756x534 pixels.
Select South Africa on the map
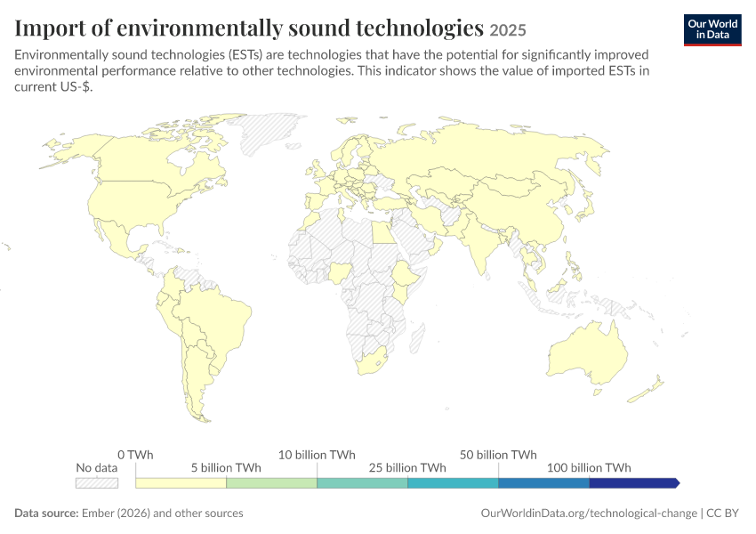pos(370,363)
